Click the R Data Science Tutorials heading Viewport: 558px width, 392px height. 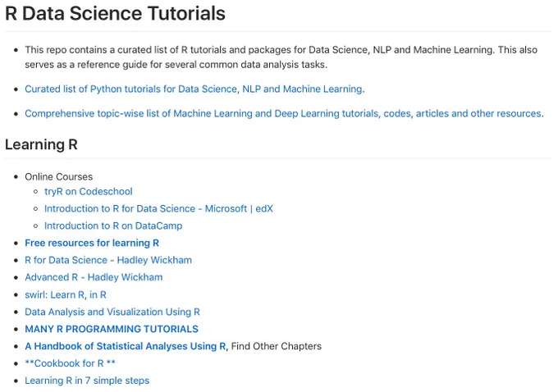point(115,13)
